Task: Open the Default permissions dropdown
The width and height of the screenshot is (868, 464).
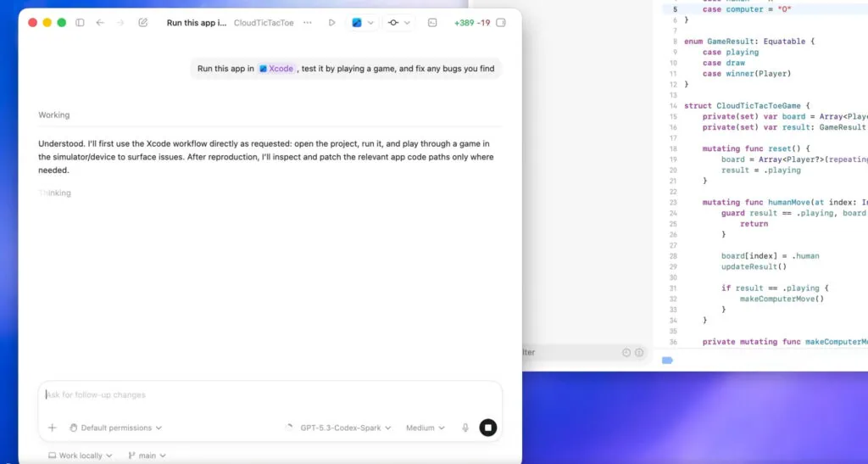Action: coord(115,428)
